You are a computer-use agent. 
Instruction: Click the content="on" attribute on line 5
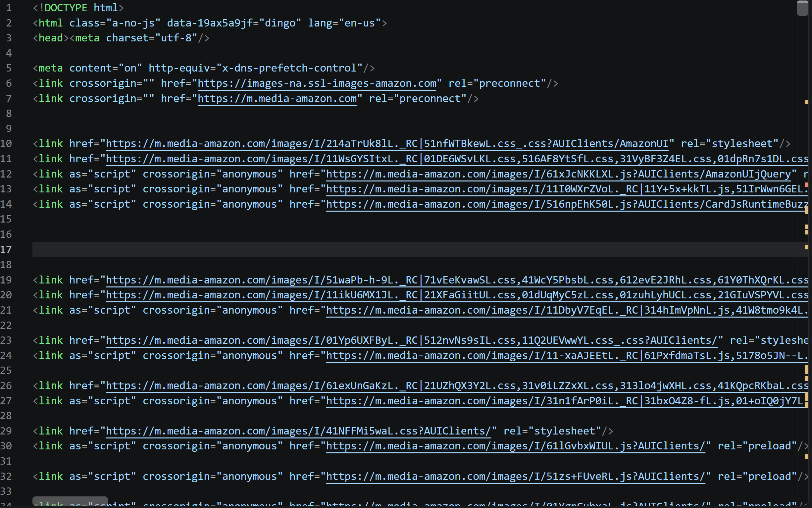click(x=106, y=68)
